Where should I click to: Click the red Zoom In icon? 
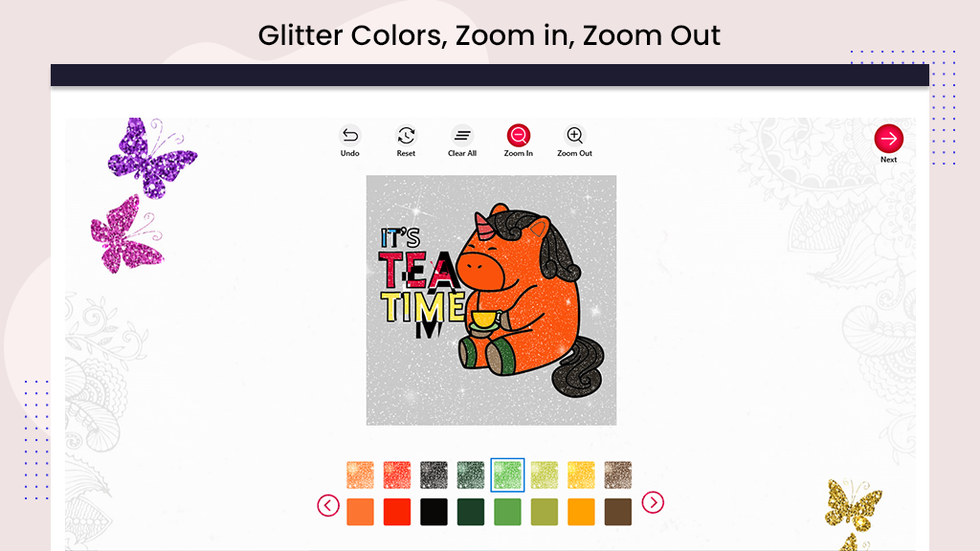click(519, 136)
